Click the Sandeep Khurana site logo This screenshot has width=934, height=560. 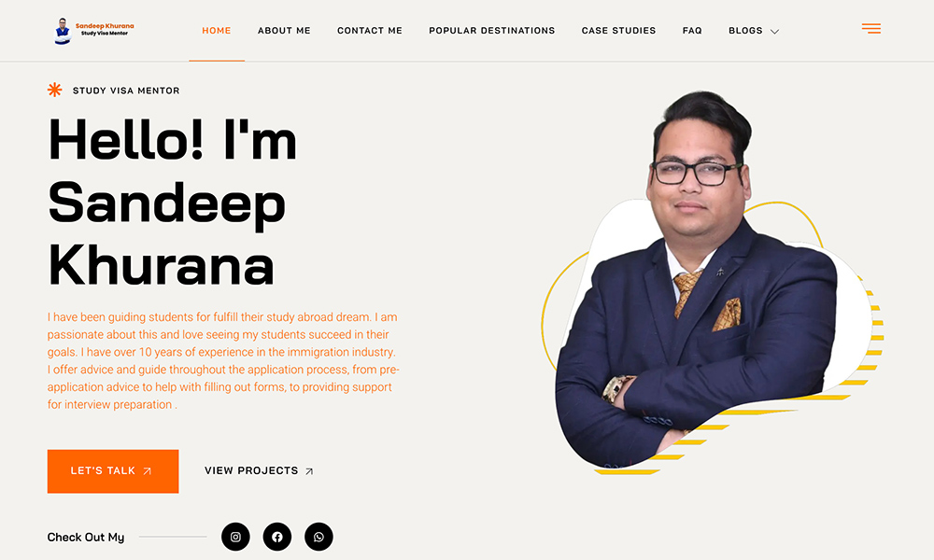93,31
